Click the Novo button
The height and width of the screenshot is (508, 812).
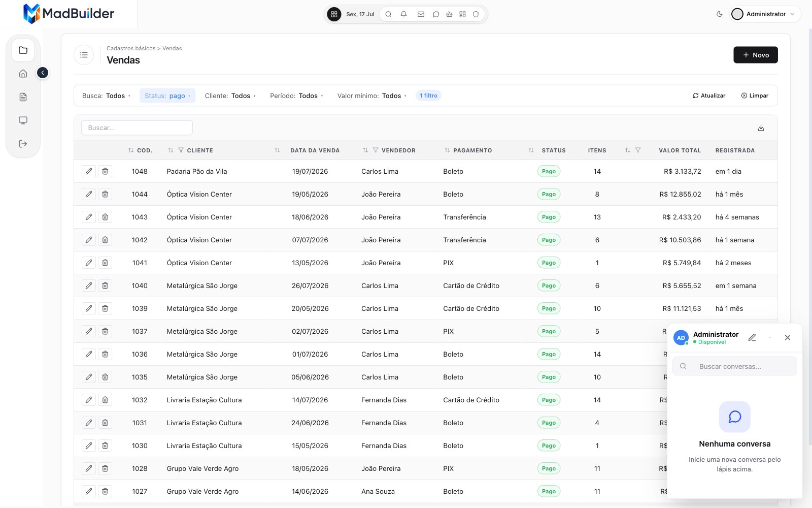point(755,55)
